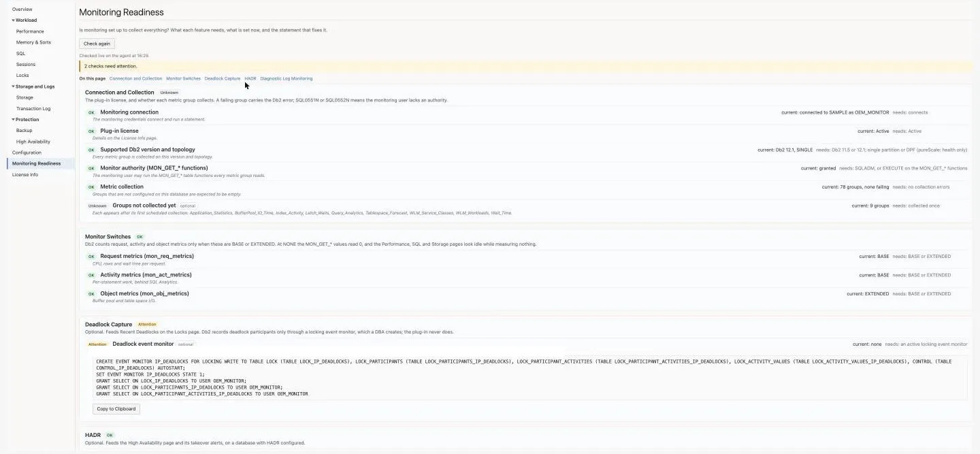Jump to HADR anchor link

pos(250,78)
